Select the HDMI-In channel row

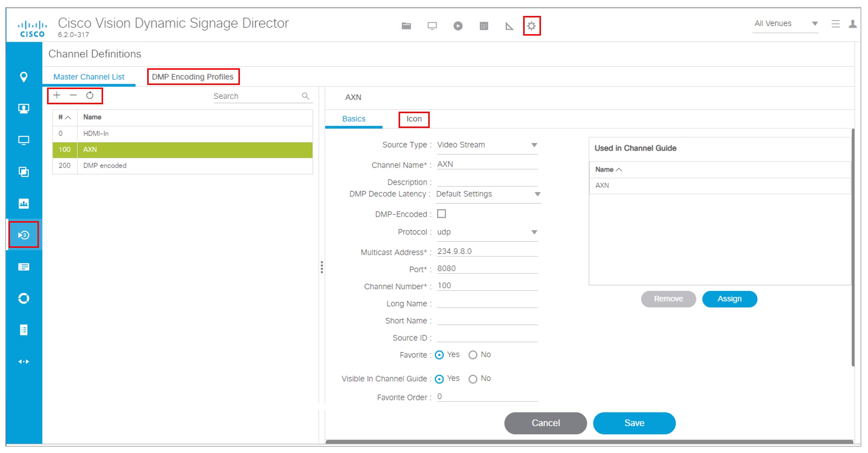coord(182,134)
